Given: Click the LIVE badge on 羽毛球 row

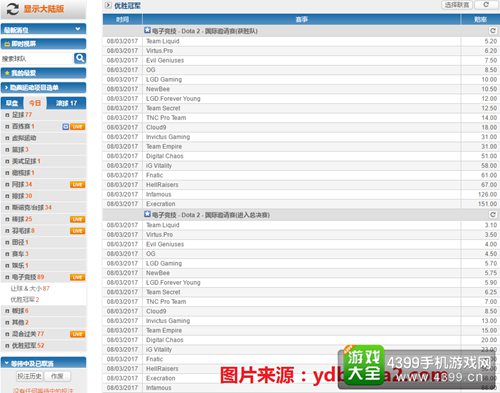Looking at the screenshot, I should click(78, 231).
